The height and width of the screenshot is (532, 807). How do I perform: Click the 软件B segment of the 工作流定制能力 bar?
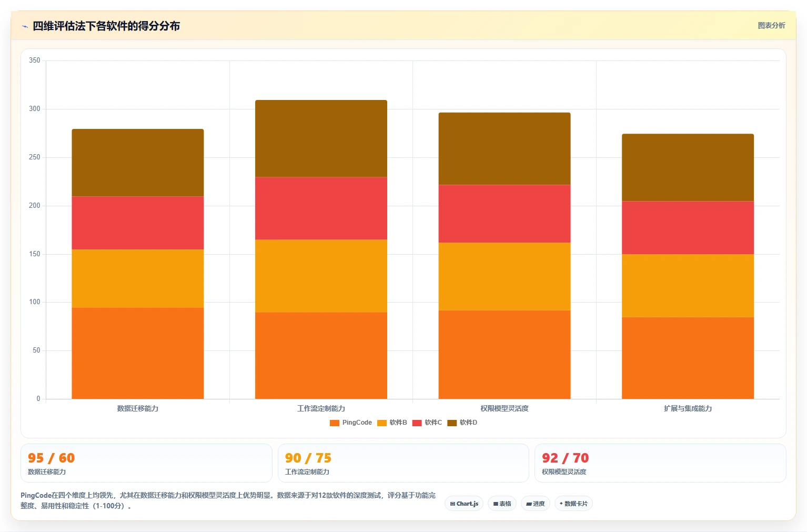pyautogui.click(x=321, y=276)
